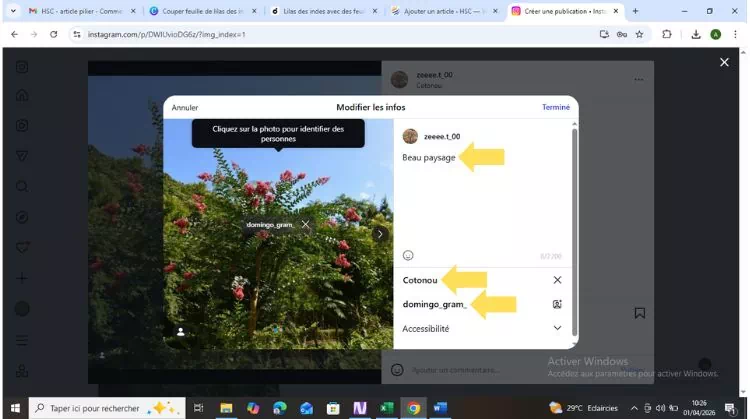Click the tagged people icon on photo corner
The height and width of the screenshot is (419, 750).
coord(180,331)
